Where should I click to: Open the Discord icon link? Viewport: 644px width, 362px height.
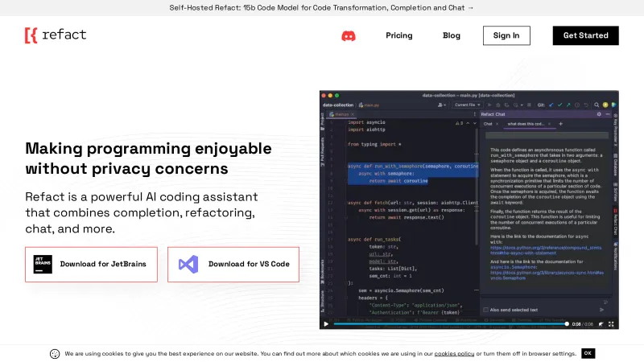(349, 35)
